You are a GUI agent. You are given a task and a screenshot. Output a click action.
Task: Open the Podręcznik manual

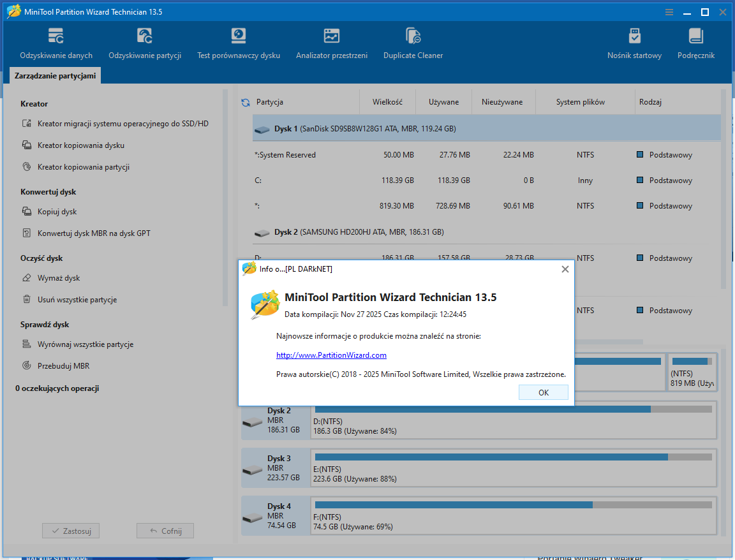(x=695, y=43)
